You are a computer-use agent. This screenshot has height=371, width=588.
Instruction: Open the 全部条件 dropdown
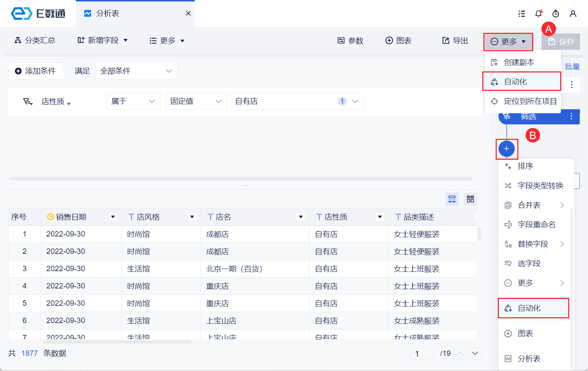136,71
